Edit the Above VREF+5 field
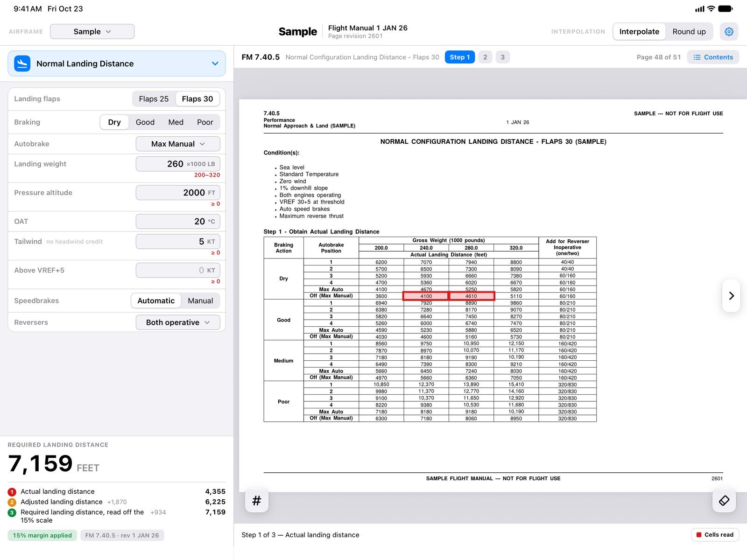747x560 pixels. coord(178,270)
